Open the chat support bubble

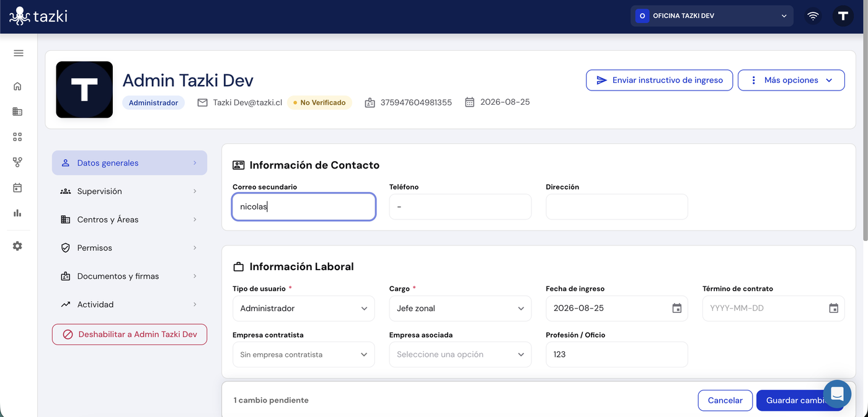pos(837,394)
